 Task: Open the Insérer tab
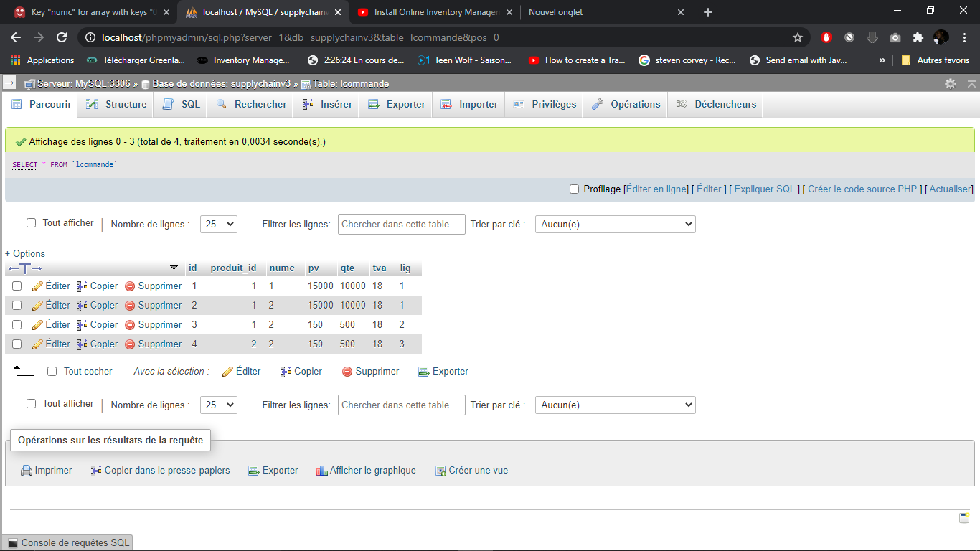pos(327,105)
